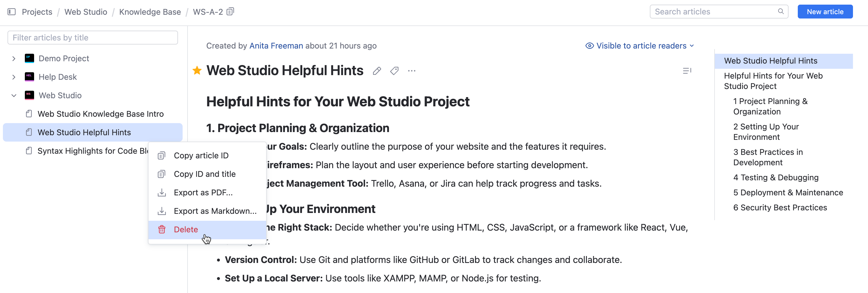Edit the article title with the pencil icon
868x293 pixels.
(376, 71)
